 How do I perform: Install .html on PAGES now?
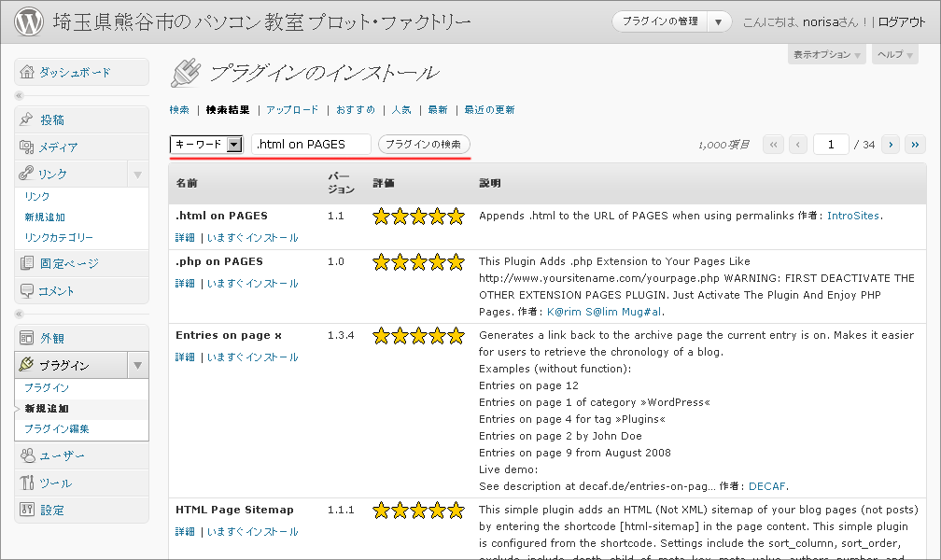pyautogui.click(x=253, y=238)
